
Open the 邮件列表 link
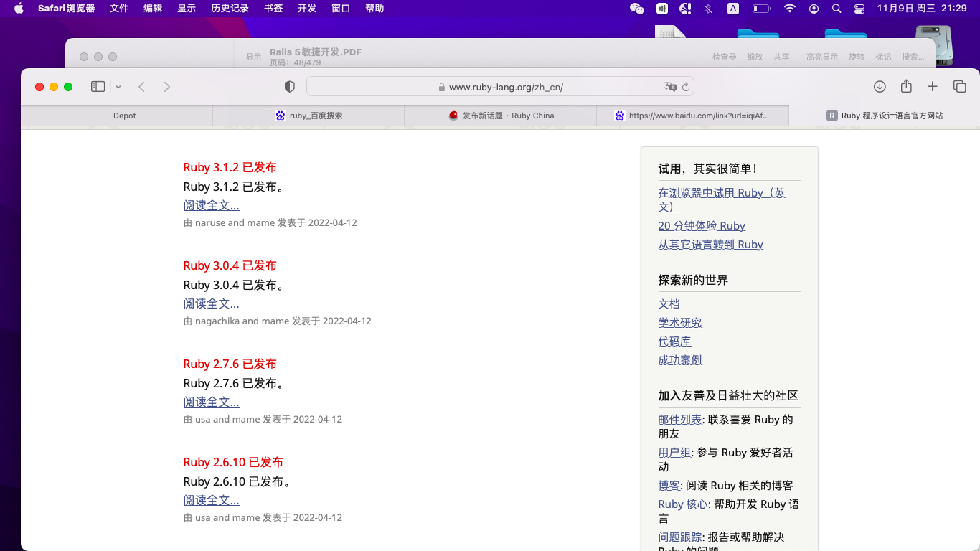coord(680,419)
